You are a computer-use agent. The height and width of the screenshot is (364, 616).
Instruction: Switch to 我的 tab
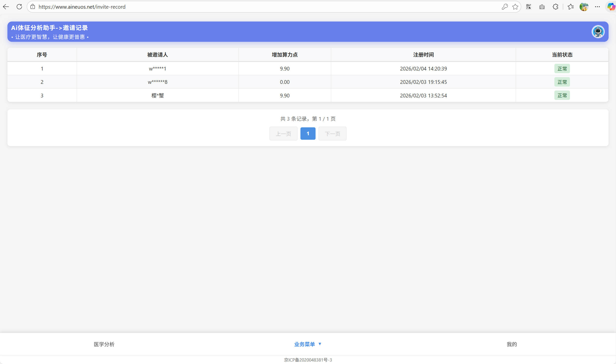pyautogui.click(x=512, y=344)
